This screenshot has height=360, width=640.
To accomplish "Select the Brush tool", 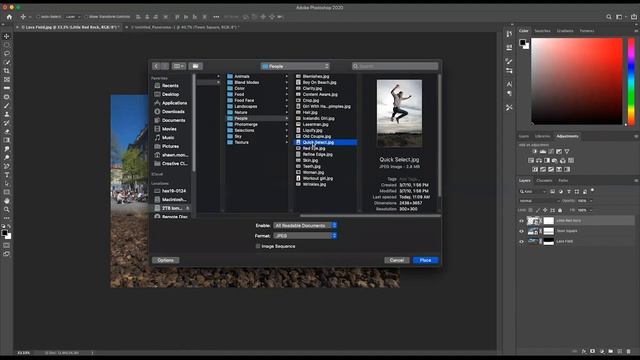I will coord(7,106).
